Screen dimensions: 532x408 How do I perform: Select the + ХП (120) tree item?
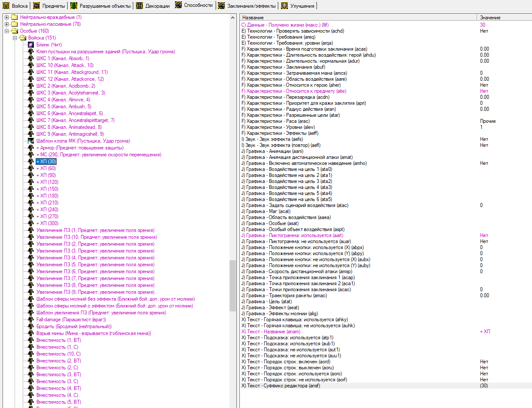coord(48,182)
